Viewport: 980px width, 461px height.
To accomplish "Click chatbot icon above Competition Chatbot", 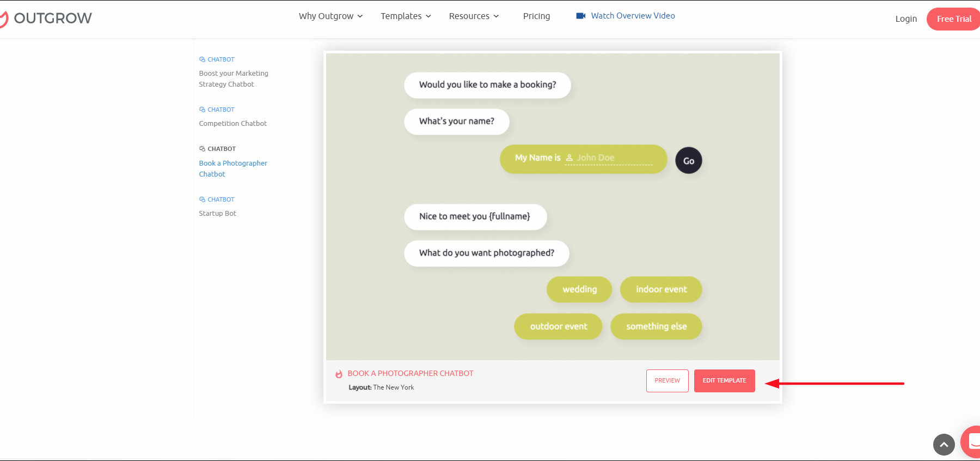I will [202, 110].
